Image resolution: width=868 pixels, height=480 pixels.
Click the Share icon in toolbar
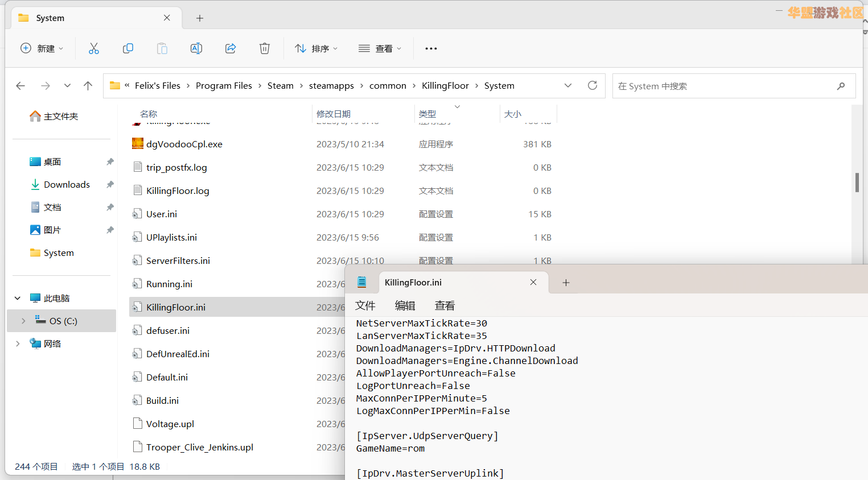click(x=231, y=48)
